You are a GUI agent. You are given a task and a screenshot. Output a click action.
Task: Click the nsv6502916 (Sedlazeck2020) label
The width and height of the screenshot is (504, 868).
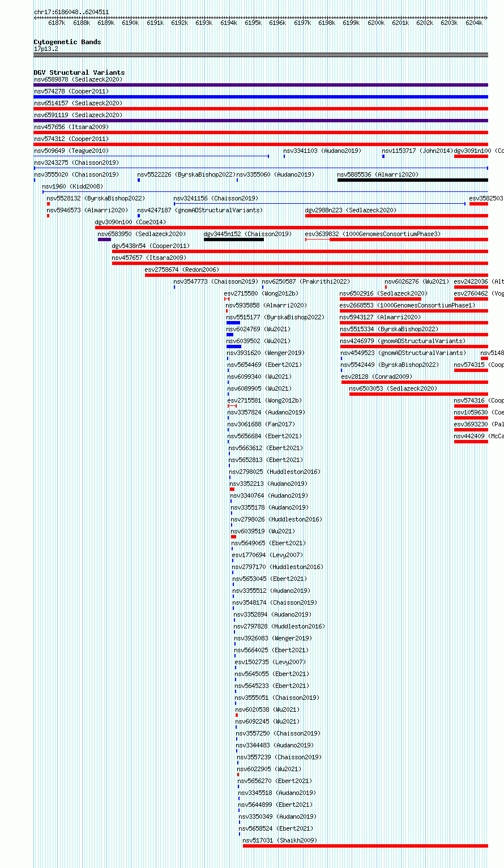click(384, 294)
